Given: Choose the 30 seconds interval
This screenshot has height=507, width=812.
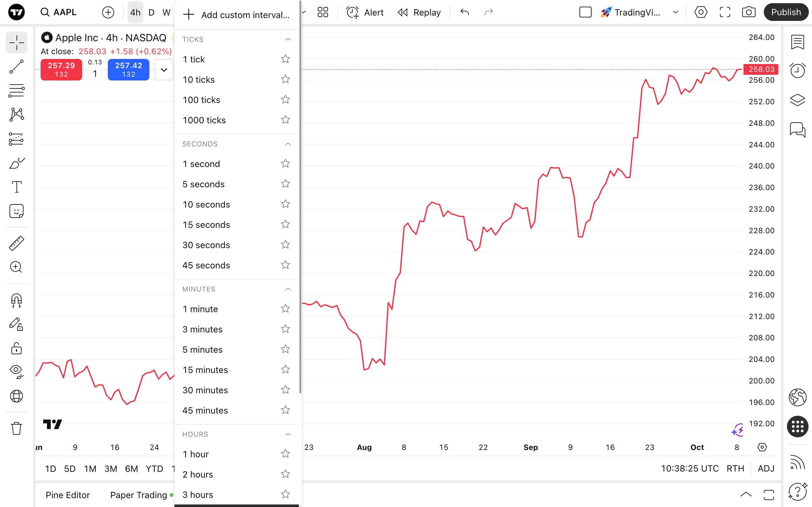Looking at the screenshot, I should tap(206, 245).
